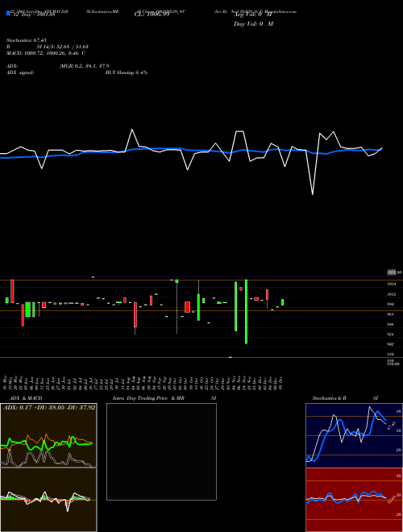The height and width of the screenshot is (532, 403).
Task: Click the 946 price axis label
Action: click(390, 324)
